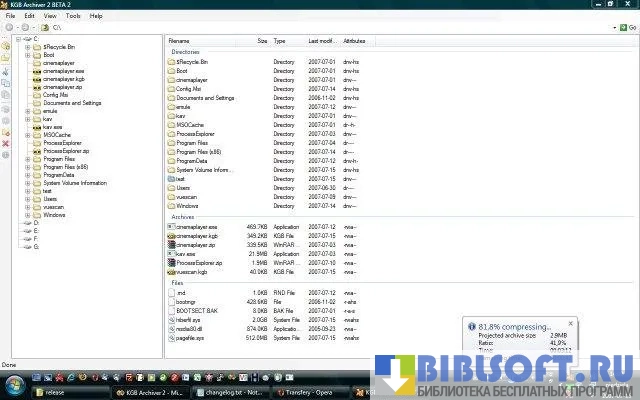640x400 pixels.
Task: Select vuescan.kgb archive in the file list
Action: (x=191, y=271)
